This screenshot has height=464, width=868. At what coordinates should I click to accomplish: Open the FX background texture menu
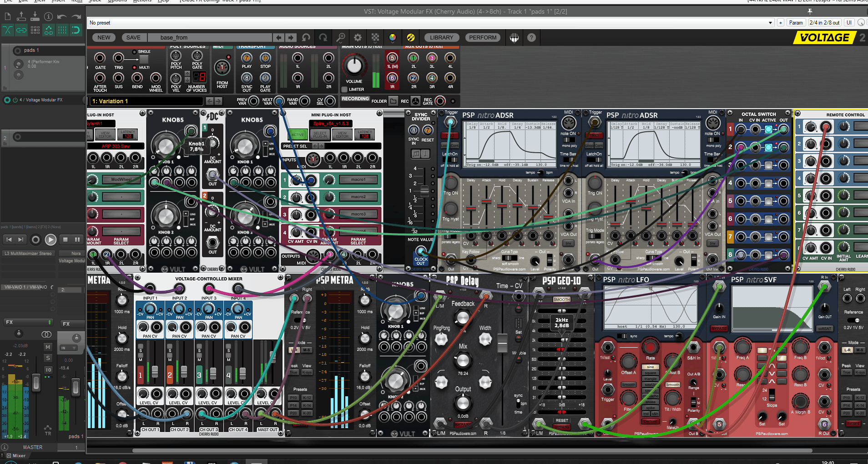point(375,38)
